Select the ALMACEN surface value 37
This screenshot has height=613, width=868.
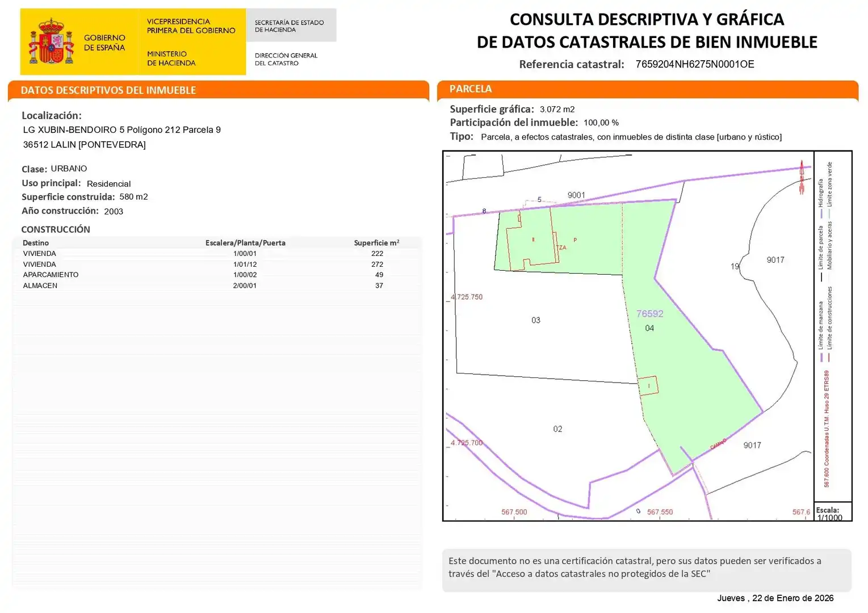point(379,285)
